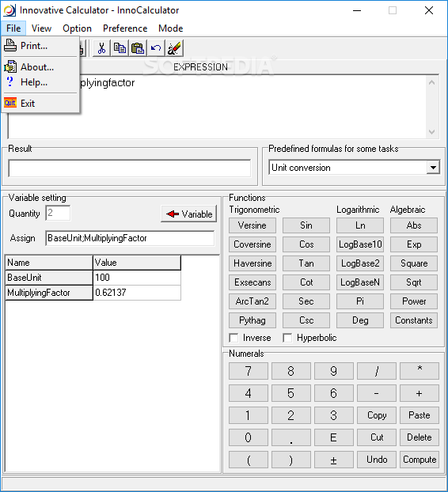Click the LogBase2 button
This screenshot has width=448, height=492.
(360, 263)
